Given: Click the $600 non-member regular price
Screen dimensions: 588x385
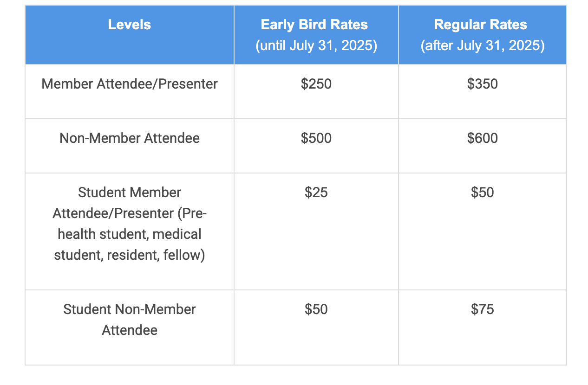Looking at the screenshot, I should pos(483,138).
